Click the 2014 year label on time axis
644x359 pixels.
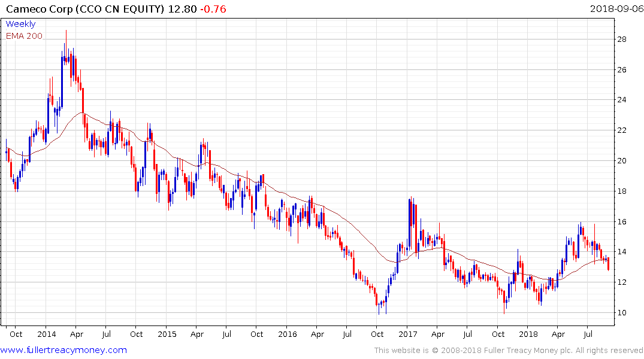click(46, 334)
